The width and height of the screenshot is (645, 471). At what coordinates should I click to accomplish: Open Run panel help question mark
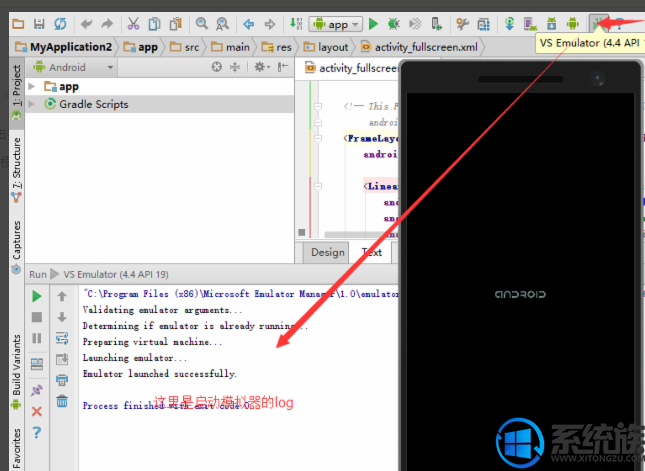[37, 432]
